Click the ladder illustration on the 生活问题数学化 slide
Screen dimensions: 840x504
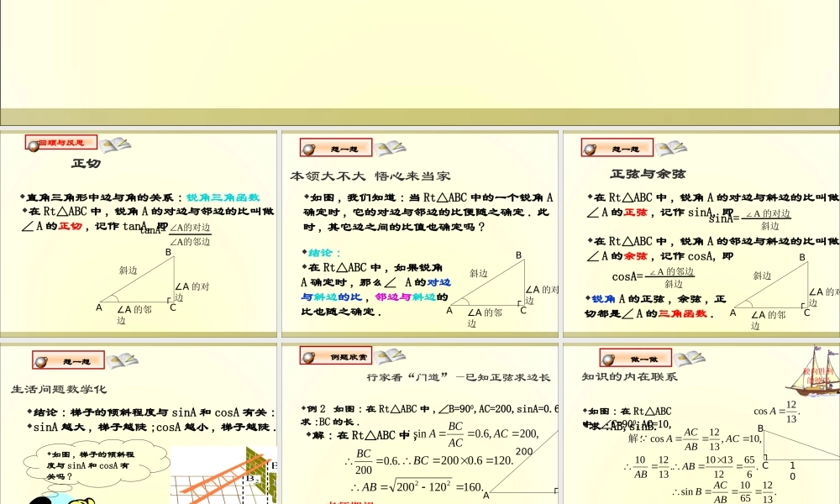[224, 475]
